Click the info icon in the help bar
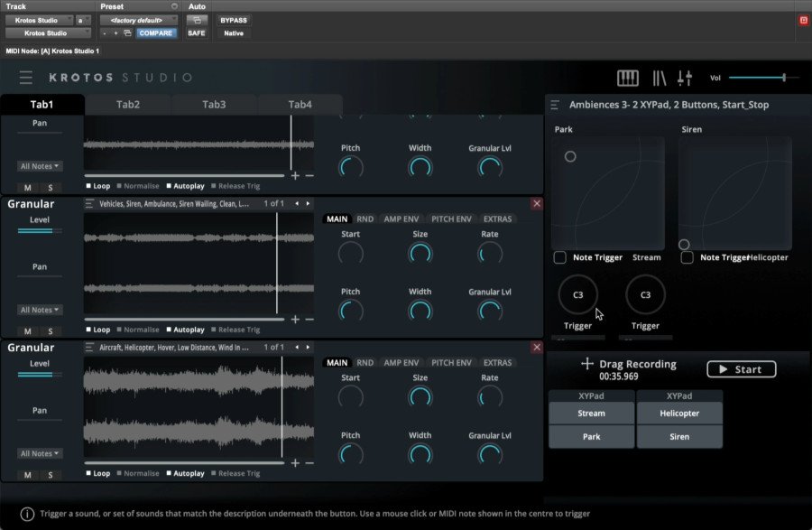The height and width of the screenshot is (530, 812). (27, 514)
